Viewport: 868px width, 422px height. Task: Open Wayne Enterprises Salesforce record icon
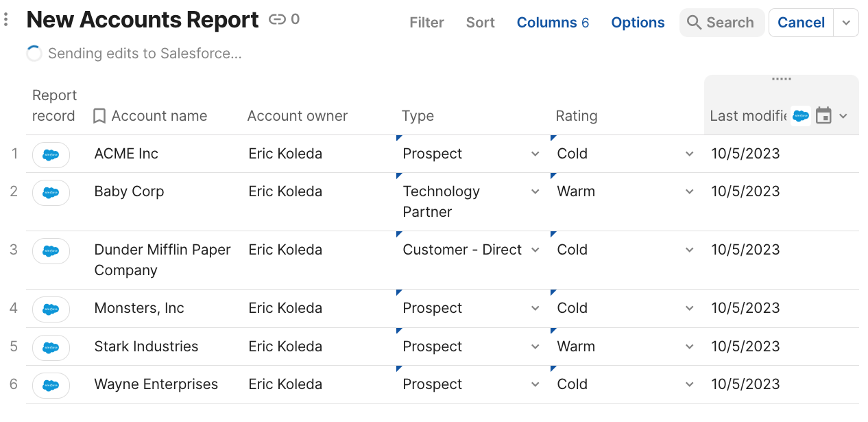pos(51,385)
